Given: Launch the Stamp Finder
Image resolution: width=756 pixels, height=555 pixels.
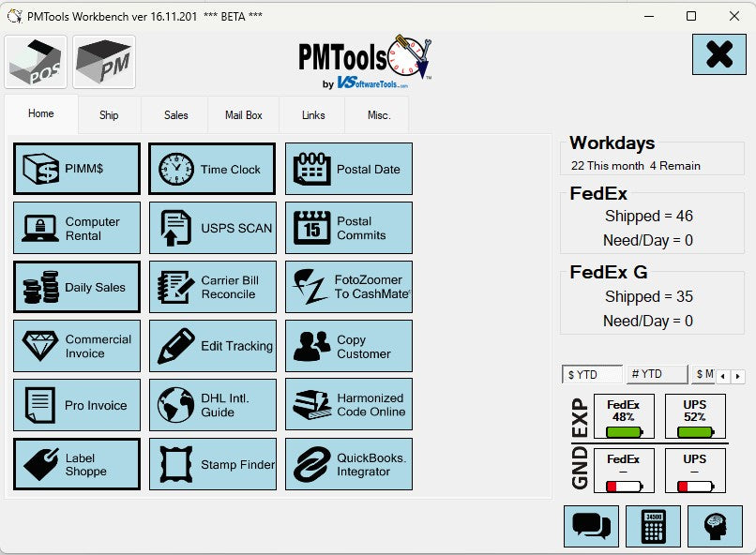Looking at the screenshot, I should coord(213,464).
